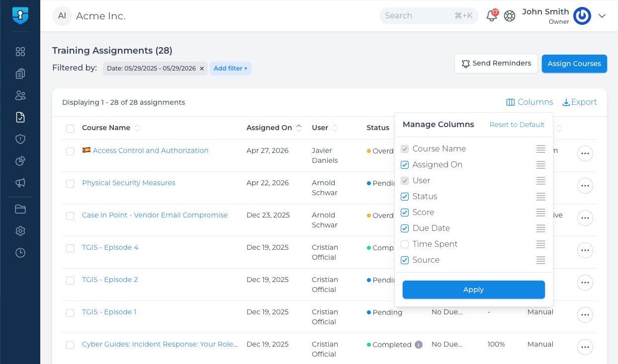Open row actions for Physical Security Measures
Image resolution: width=618 pixels, height=364 pixels.
pos(585,186)
